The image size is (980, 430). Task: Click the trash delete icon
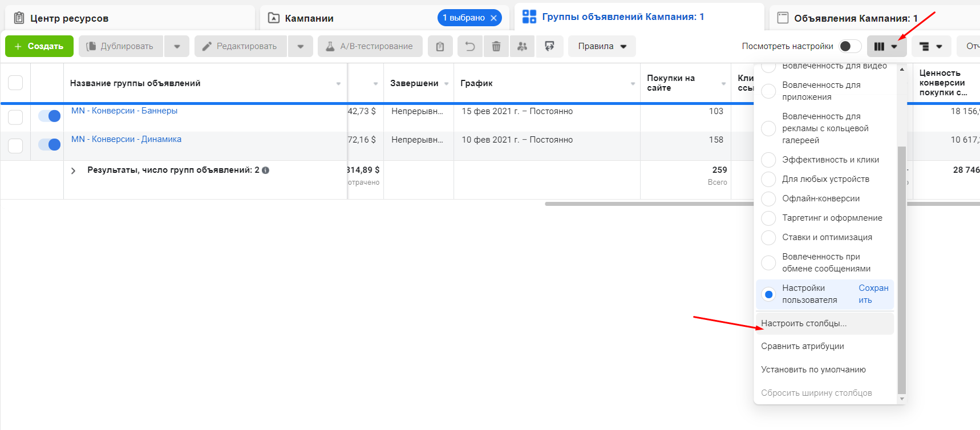496,46
